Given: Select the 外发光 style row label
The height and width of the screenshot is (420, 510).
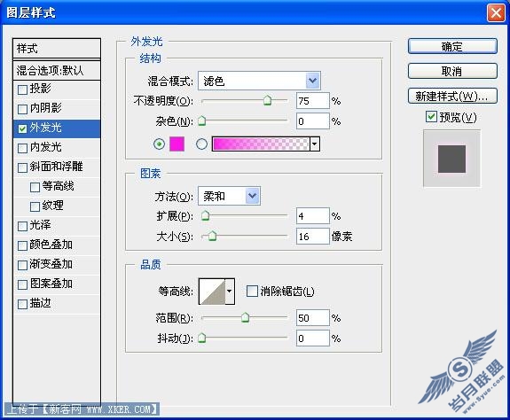Looking at the screenshot, I should point(45,128).
